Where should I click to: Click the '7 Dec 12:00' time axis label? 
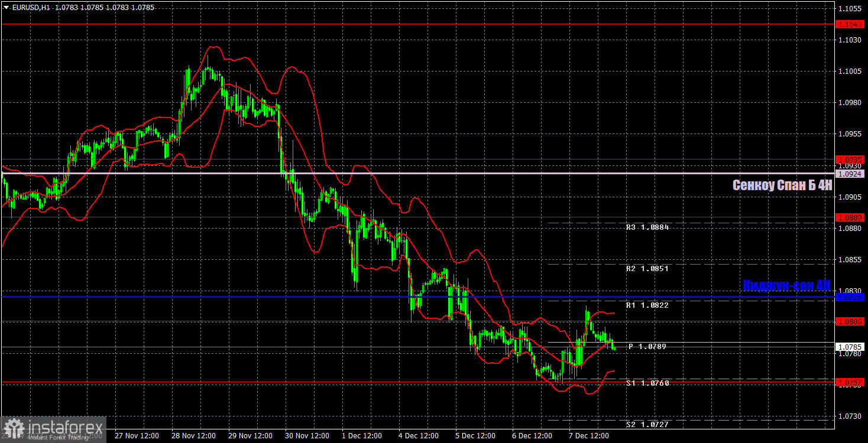tap(589, 436)
